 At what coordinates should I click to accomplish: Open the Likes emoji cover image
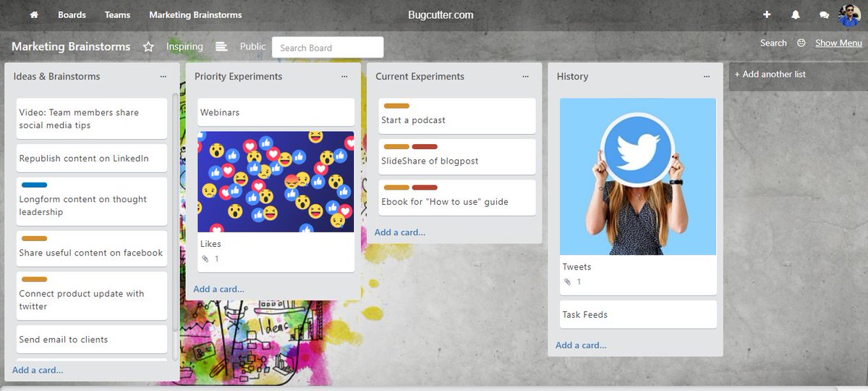(276, 182)
